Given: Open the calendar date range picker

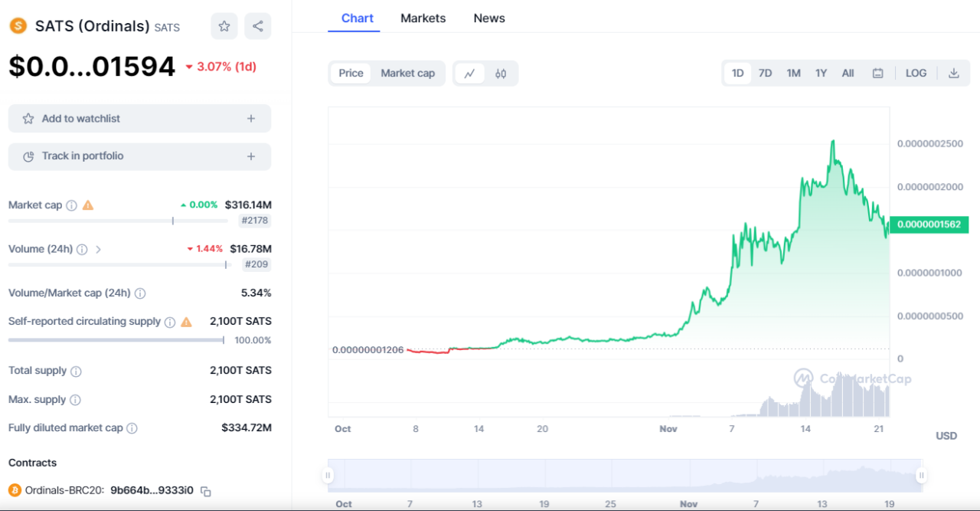Looking at the screenshot, I should 878,73.
